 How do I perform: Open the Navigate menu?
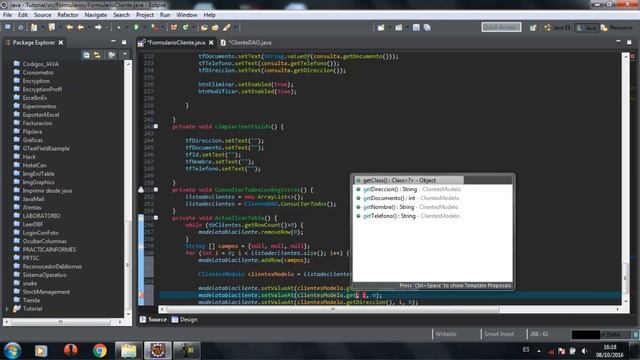(x=96, y=15)
